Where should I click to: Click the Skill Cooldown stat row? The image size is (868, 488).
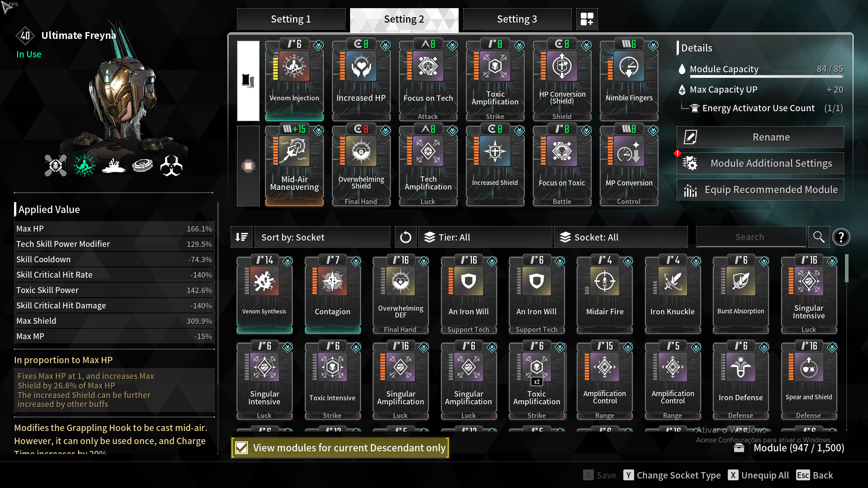(x=114, y=260)
